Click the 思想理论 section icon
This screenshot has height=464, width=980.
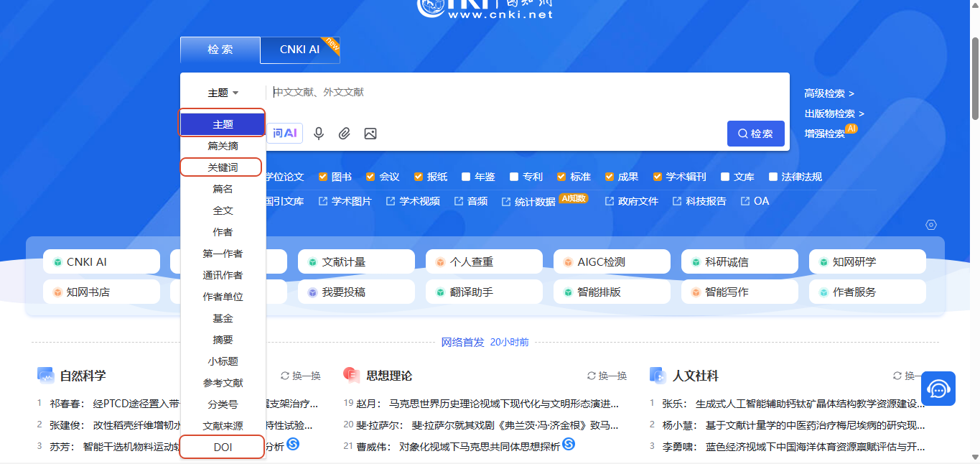pos(352,376)
